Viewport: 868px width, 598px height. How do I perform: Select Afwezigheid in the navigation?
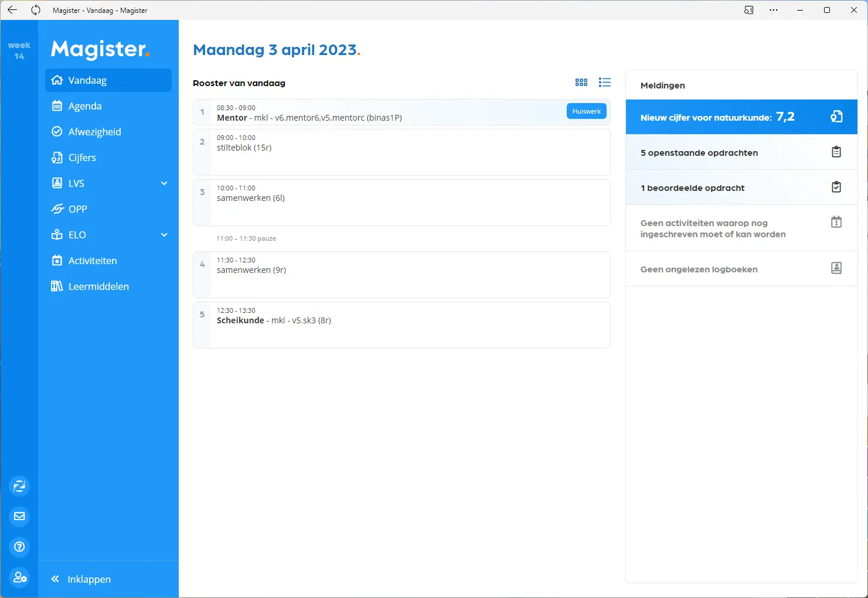coord(94,132)
